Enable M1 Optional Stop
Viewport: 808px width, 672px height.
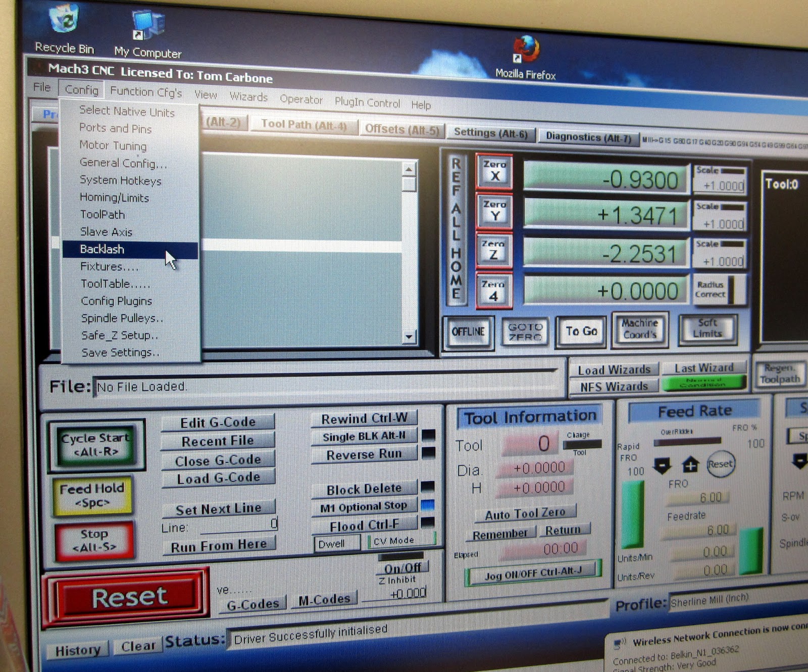click(365, 505)
